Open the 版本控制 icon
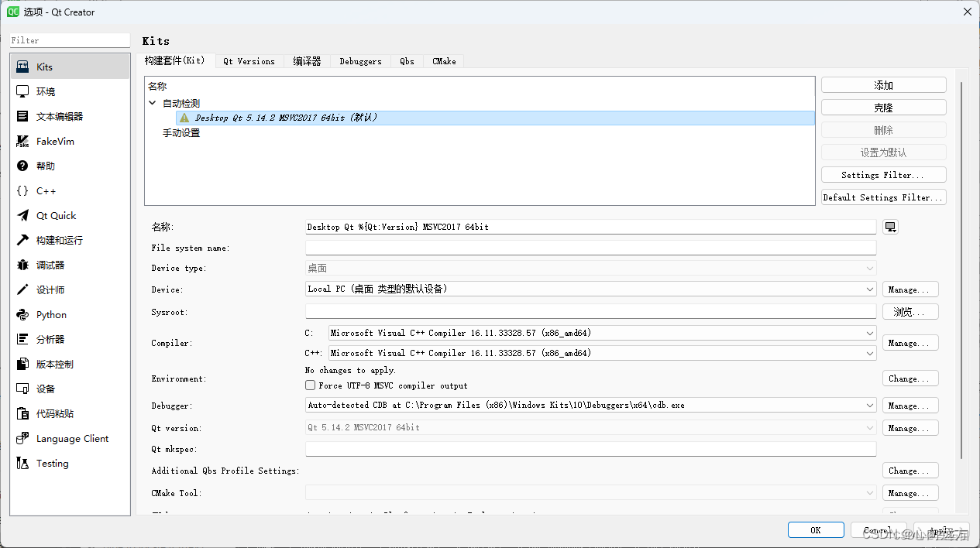The height and width of the screenshot is (548, 980). (22, 364)
